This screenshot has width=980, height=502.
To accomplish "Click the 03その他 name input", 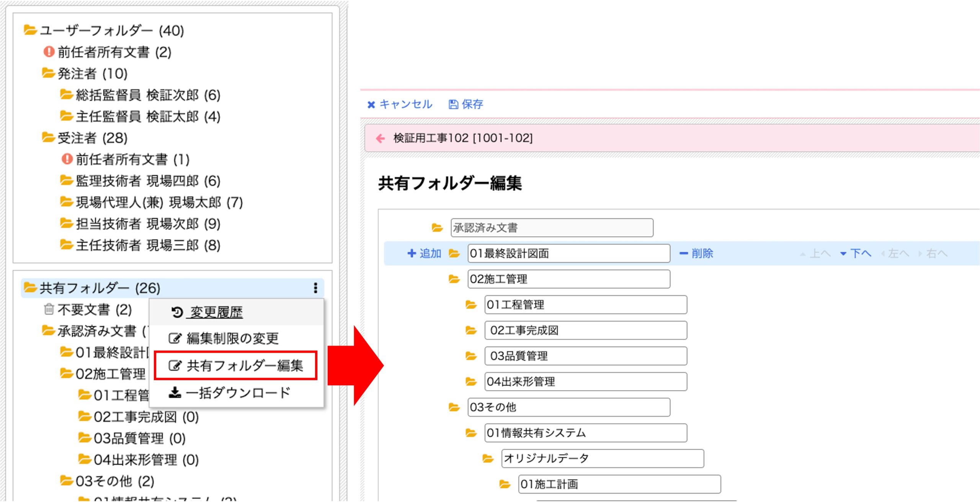I will point(569,407).
